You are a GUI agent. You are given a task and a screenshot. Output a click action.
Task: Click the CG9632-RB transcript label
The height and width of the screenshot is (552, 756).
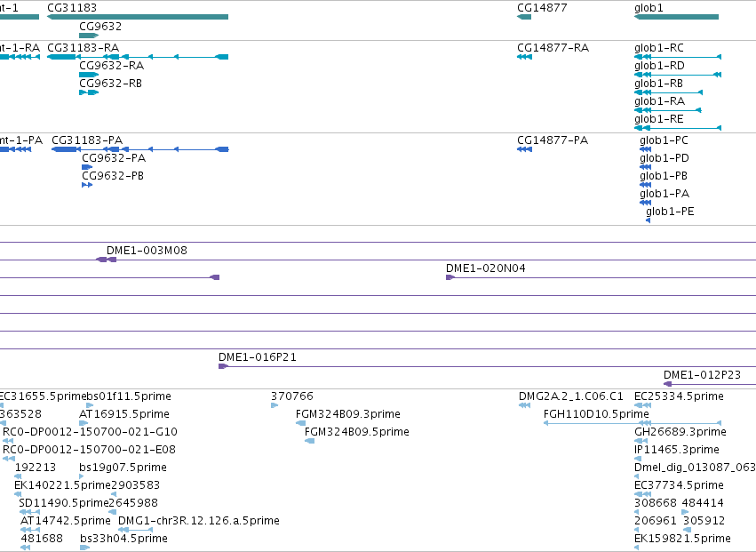[110, 84]
